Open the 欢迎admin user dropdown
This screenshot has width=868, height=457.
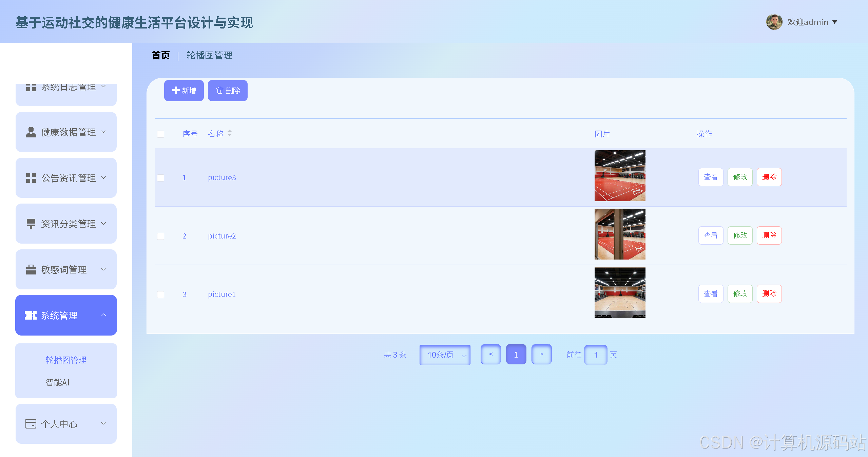pos(812,22)
